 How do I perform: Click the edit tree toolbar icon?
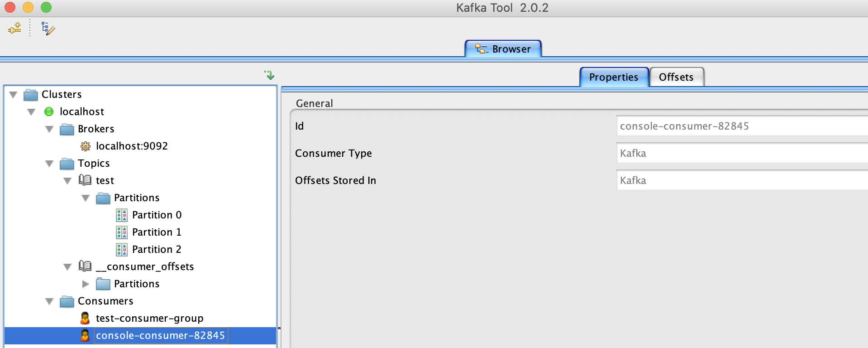point(48,28)
